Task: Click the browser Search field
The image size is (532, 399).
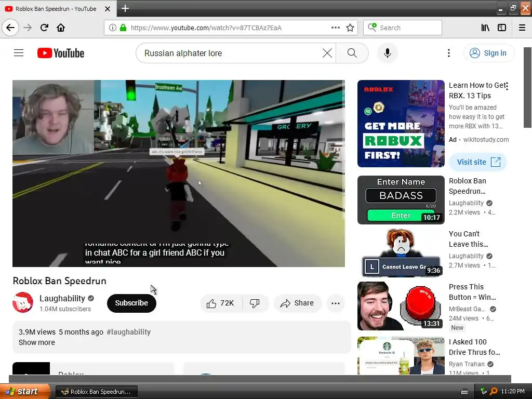Action: click(x=403, y=28)
